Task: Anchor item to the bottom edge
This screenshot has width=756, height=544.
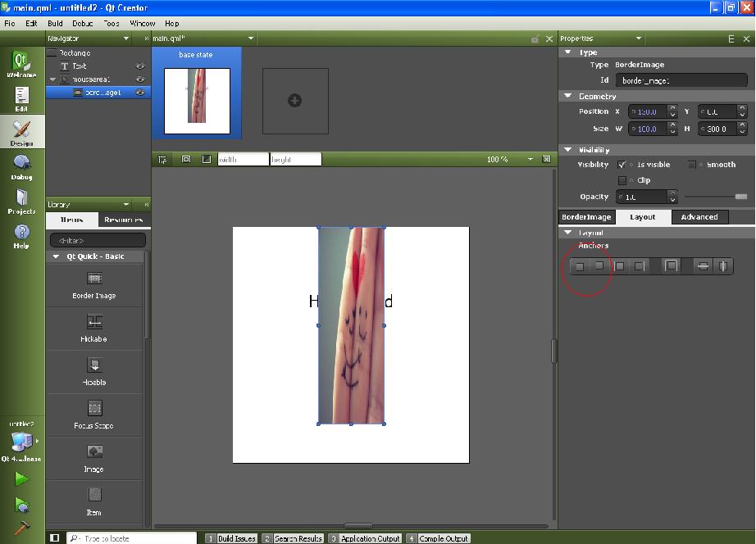Action: coord(599,266)
